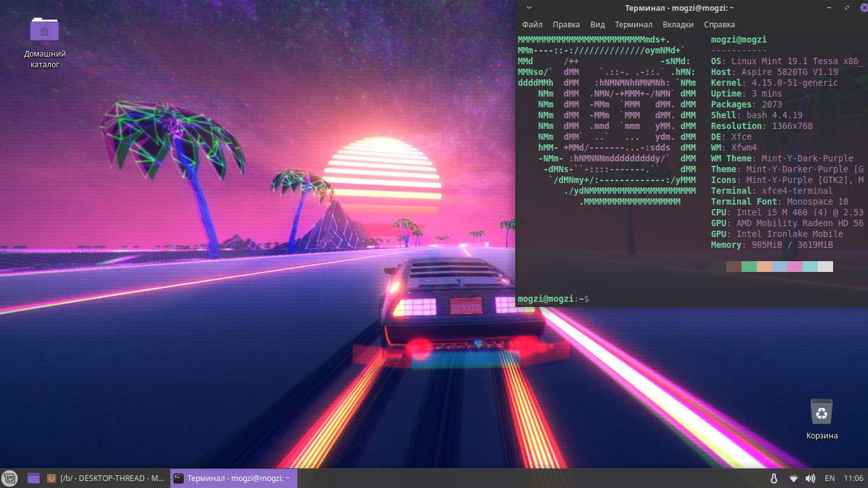Click the temperature sensor tray icon
868x488 pixels.
coord(773,478)
